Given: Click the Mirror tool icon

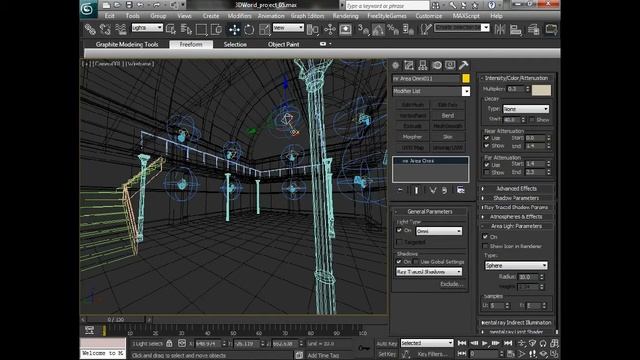Looking at the screenshot, I should click(x=500, y=29).
